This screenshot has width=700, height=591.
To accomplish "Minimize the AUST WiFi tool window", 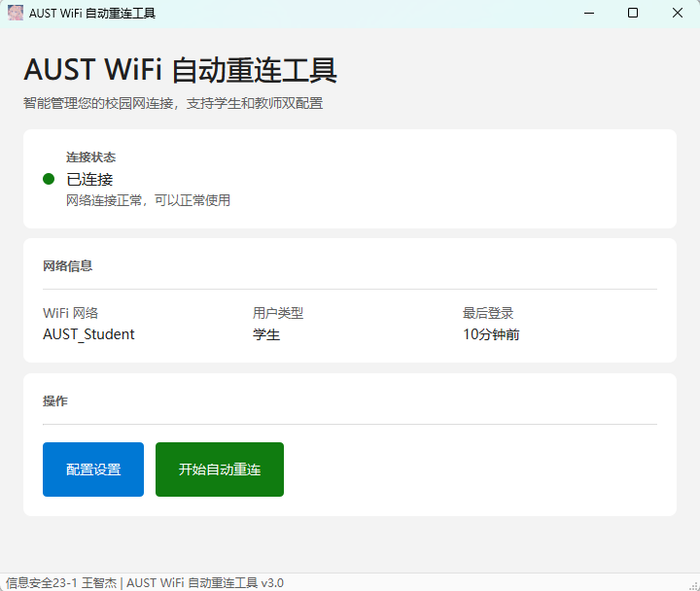I will [x=588, y=13].
